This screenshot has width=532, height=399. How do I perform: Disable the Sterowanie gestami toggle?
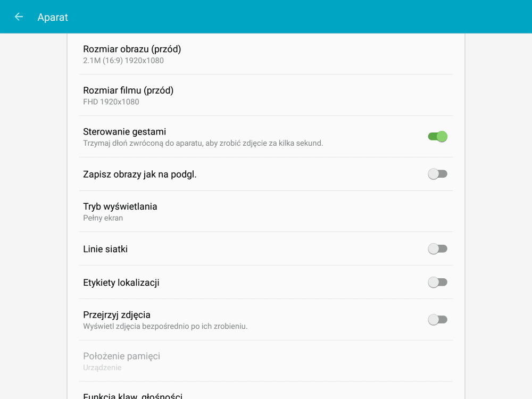click(437, 136)
